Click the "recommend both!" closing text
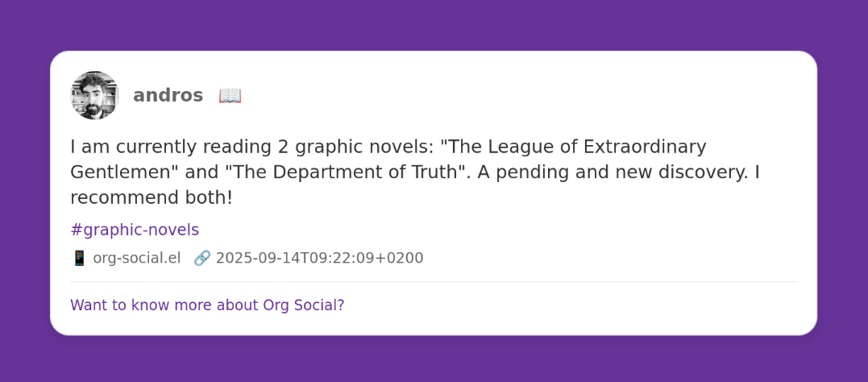Viewport: 868px width, 382px height. [x=152, y=197]
